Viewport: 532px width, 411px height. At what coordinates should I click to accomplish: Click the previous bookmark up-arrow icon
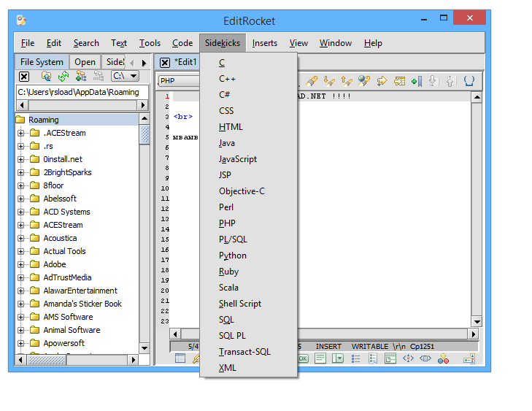click(450, 81)
